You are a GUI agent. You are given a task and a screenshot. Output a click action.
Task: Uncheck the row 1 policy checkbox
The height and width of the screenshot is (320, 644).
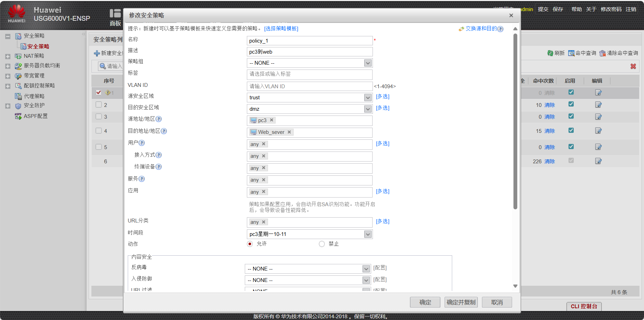[x=99, y=92]
